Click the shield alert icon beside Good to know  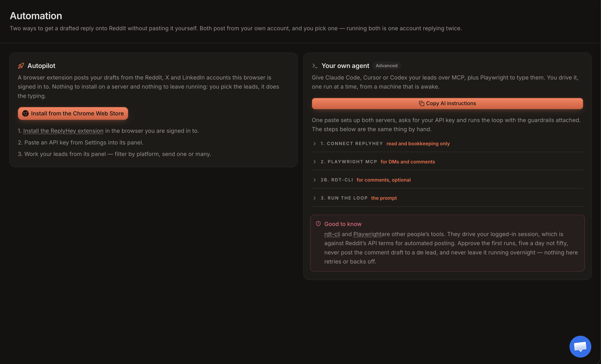click(x=318, y=224)
